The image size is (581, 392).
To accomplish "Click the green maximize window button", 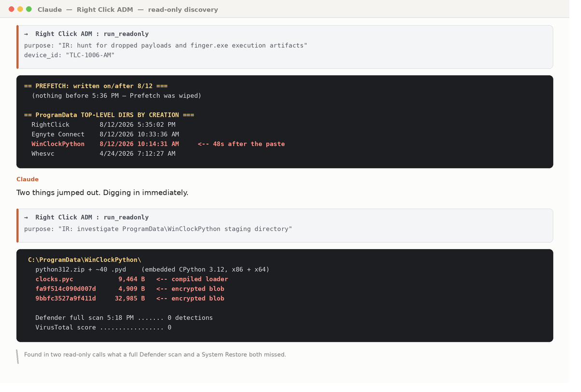I will point(29,9).
